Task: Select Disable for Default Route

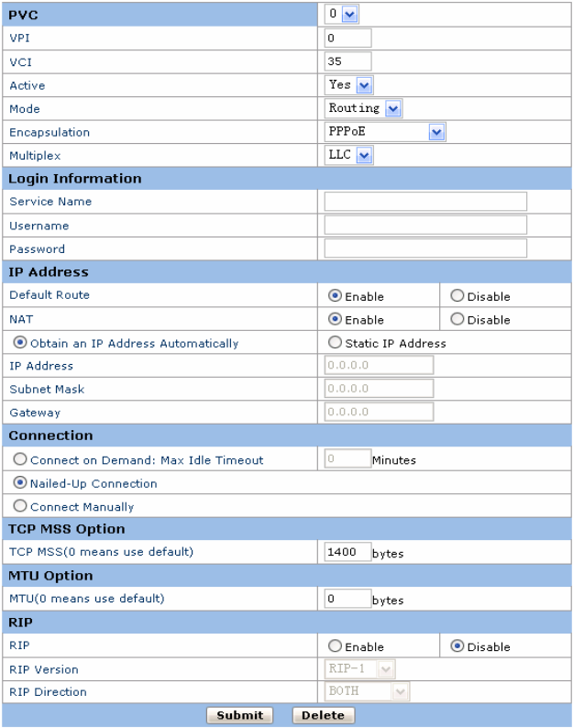Action: (457, 296)
